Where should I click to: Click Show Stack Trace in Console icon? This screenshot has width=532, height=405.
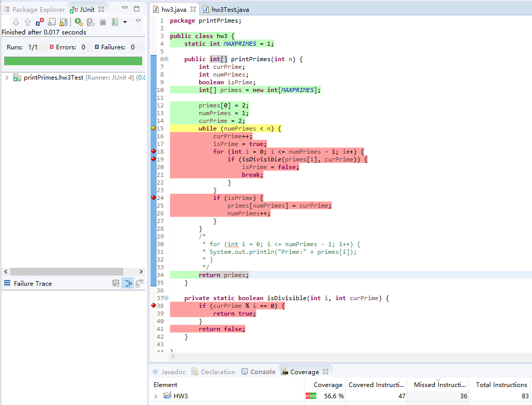116,283
